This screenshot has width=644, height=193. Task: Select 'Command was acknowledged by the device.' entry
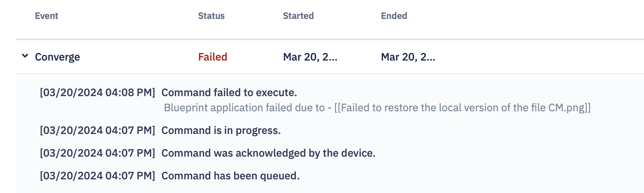pos(268,153)
